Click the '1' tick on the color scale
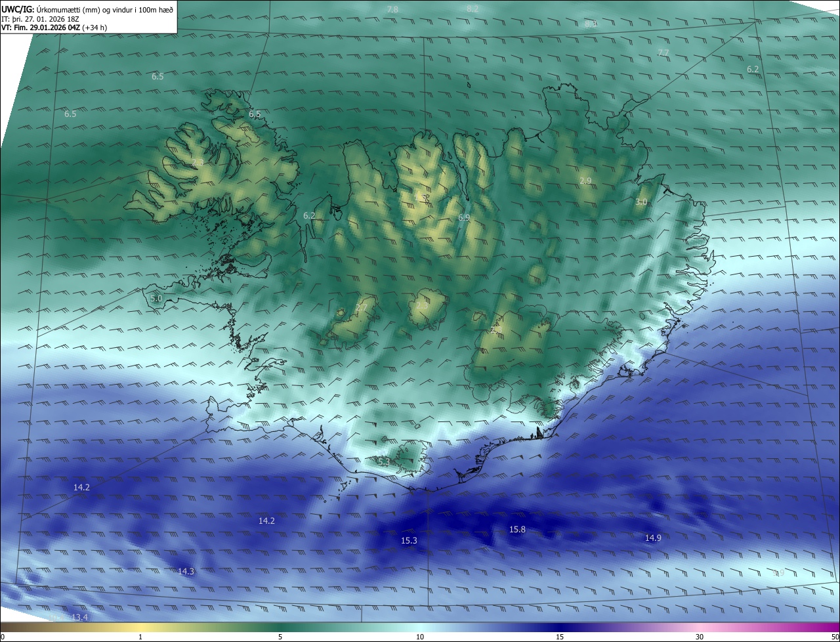The width and height of the screenshot is (840, 642). click(140, 637)
